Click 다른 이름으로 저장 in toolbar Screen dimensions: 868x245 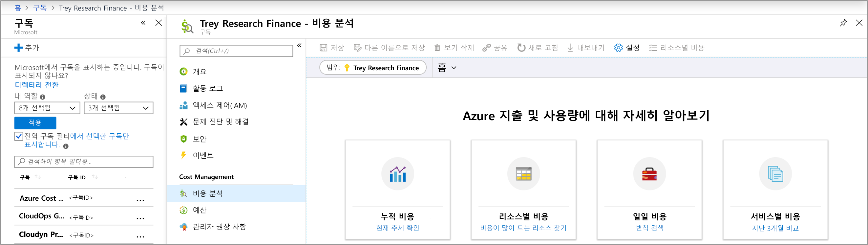click(x=389, y=48)
